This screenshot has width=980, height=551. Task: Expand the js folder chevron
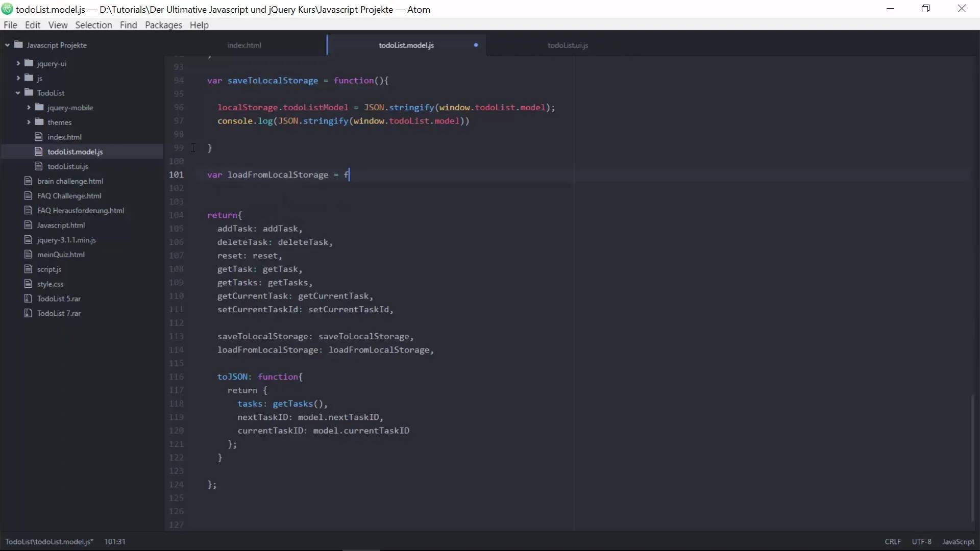[x=18, y=78]
